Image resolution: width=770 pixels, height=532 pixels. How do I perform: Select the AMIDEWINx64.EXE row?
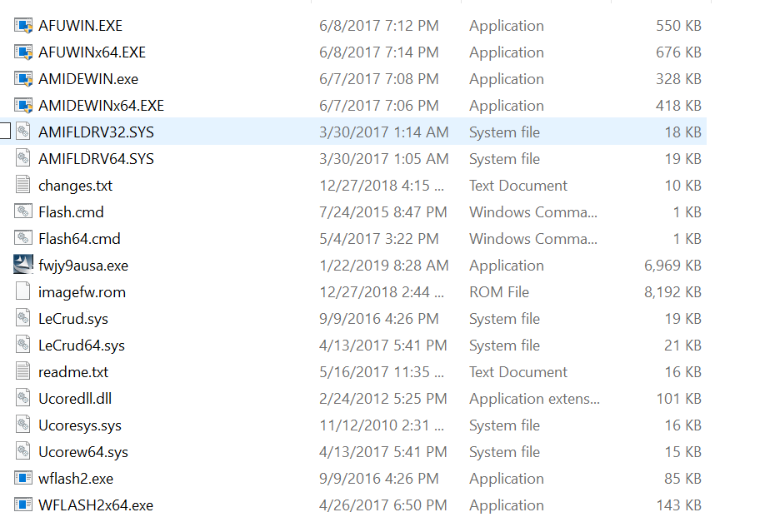[353, 106]
